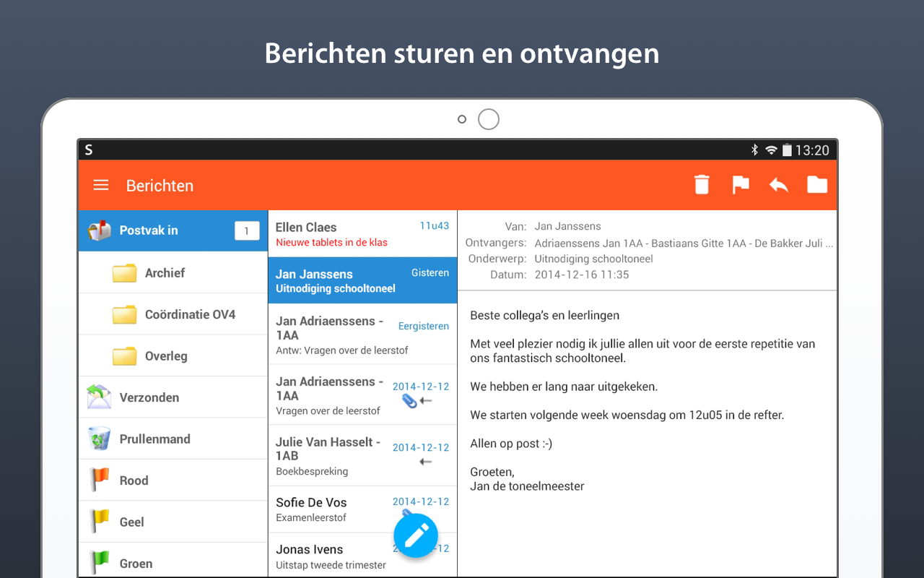Tap the battery icon in status bar

click(787, 150)
